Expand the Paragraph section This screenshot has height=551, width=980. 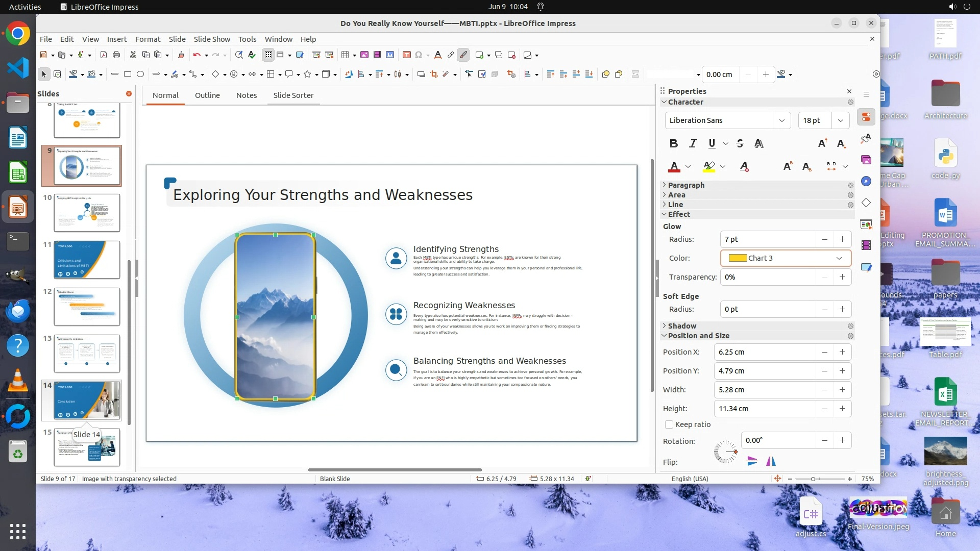point(686,185)
